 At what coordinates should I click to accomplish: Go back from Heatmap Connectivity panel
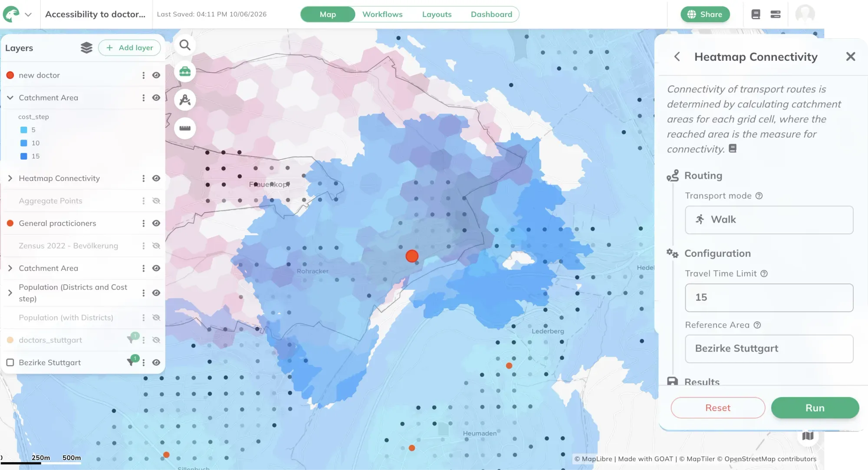click(x=677, y=56)
